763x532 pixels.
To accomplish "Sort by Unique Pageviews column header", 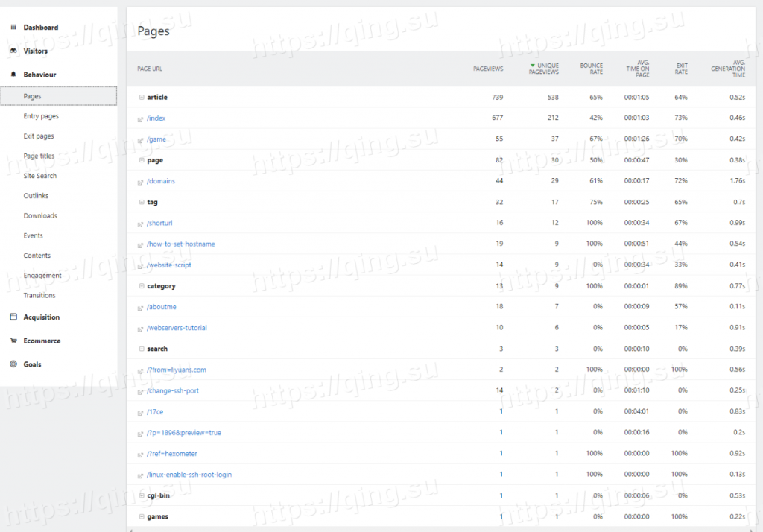I will (x=544, y=69).
